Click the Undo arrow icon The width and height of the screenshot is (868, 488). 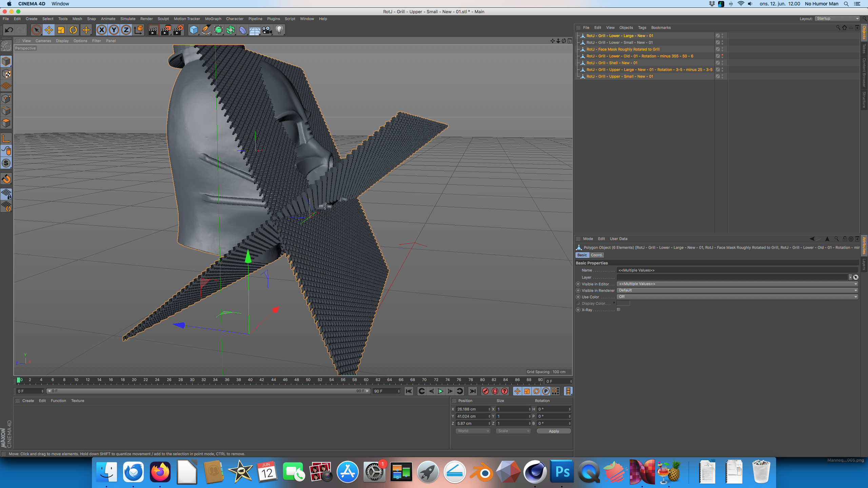pyautogui.click(x=9, y=30)
